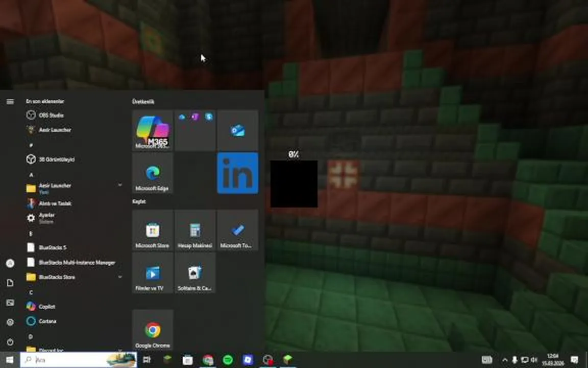This screenshot has width=588, height=368.
Task: Open the Microsoft Store tile
Action: point(153,230)
